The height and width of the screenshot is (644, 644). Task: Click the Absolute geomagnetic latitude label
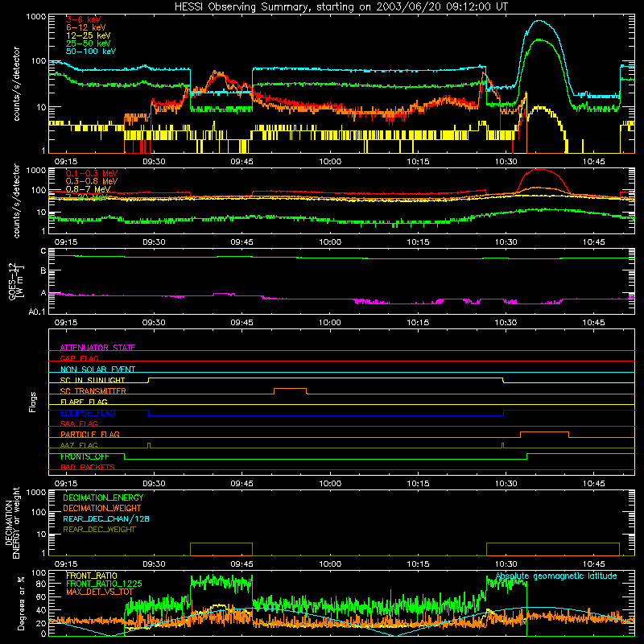(x=556, y=576)
